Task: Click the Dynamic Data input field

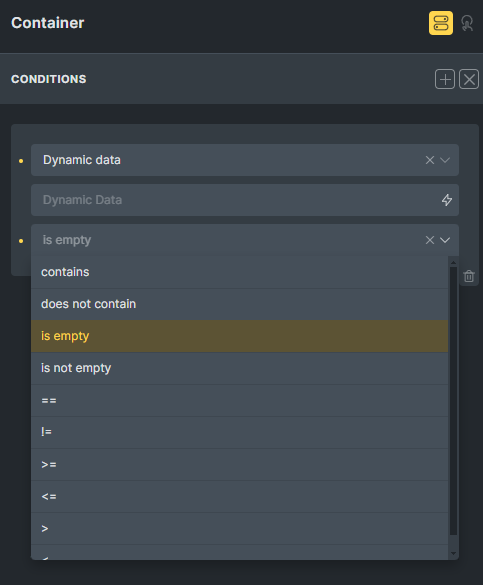Action: coord(245,200)
